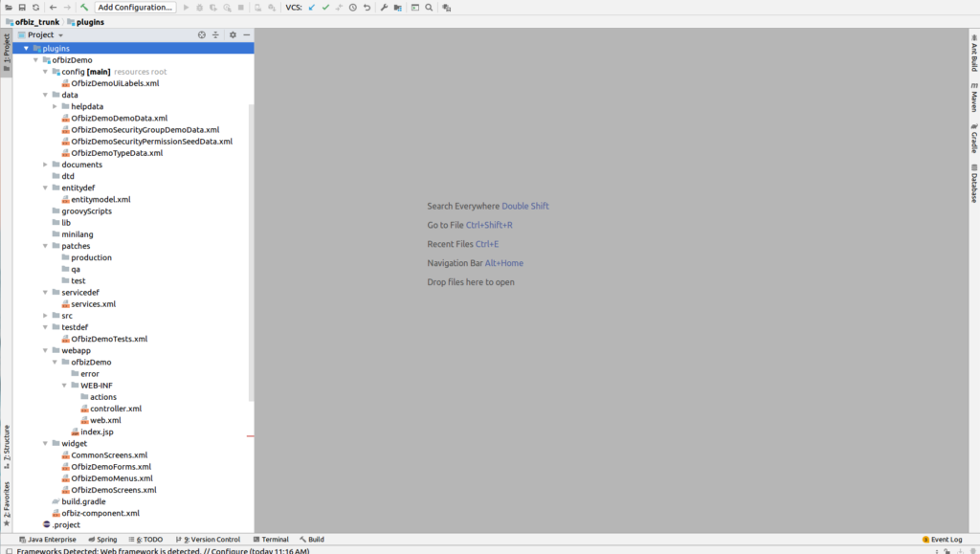Click the Synchronize refresh icon

35,8
